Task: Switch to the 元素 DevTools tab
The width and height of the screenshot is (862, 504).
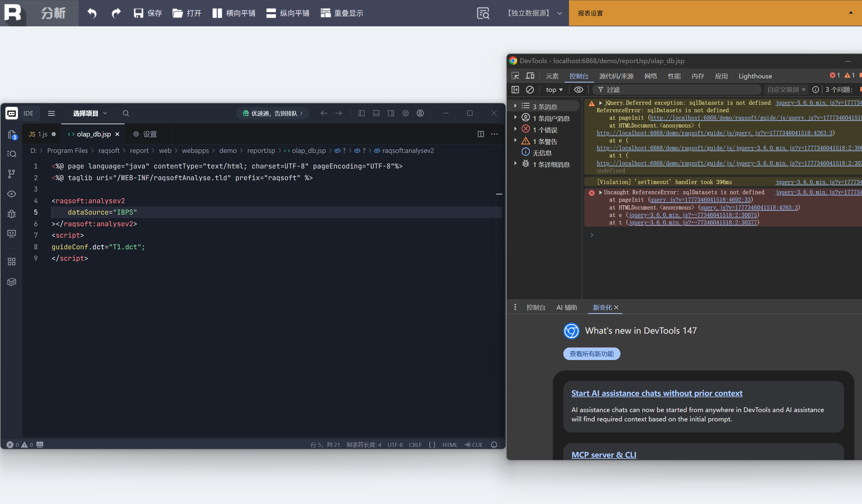Action: tap(552, 76)
